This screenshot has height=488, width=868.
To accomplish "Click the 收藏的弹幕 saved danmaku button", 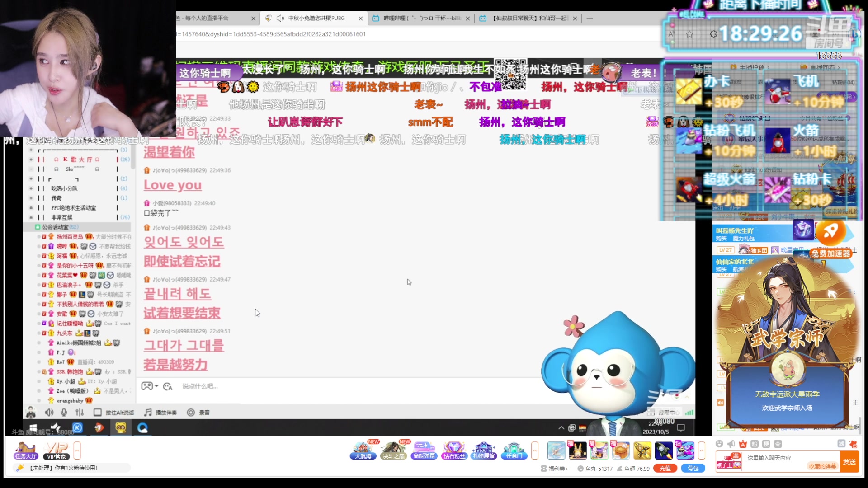I will 822,466.
